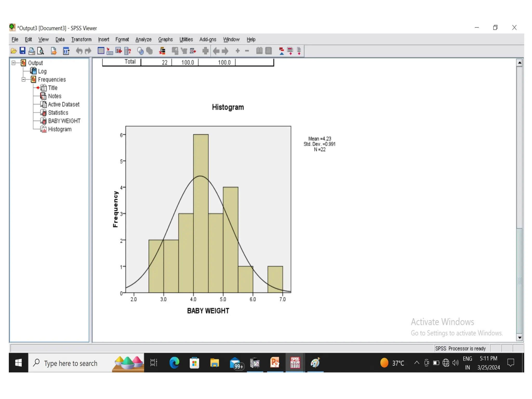Collapse the Output root node

click(14, 63)
